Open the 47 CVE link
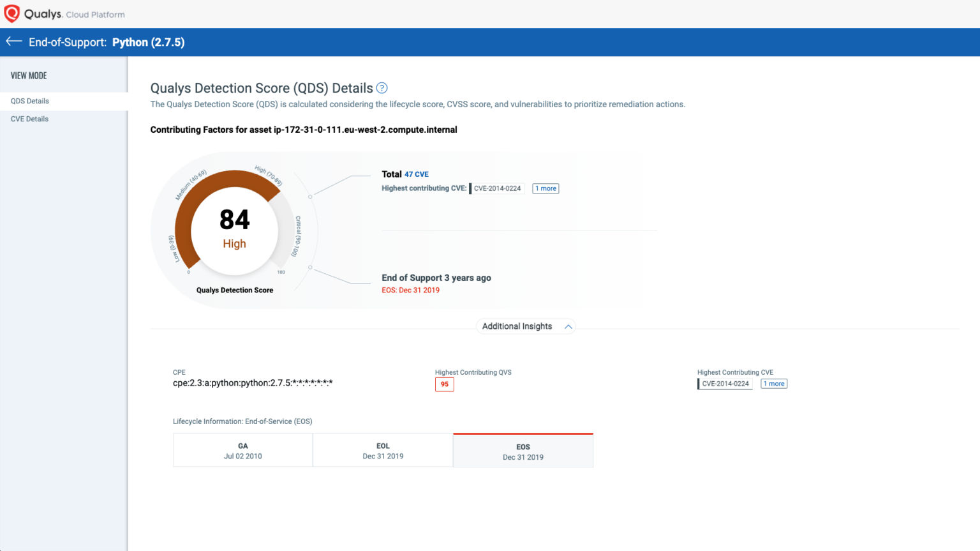 tap(417, 174)
